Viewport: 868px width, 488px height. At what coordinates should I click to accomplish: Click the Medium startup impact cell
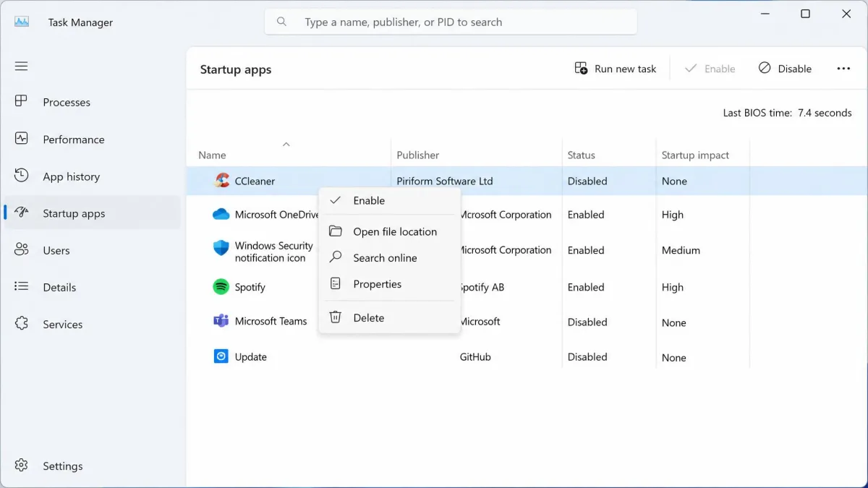(681, 250)
